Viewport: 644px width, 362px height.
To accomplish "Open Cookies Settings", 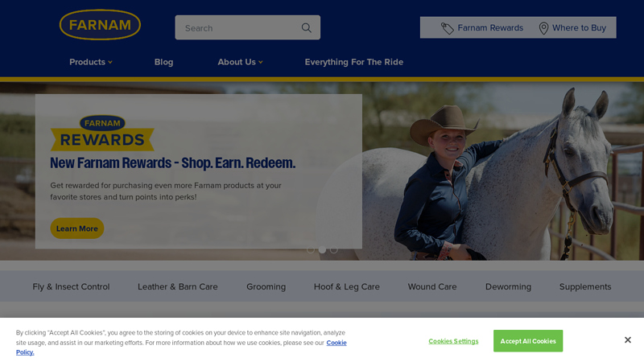I will coord(453,341).
